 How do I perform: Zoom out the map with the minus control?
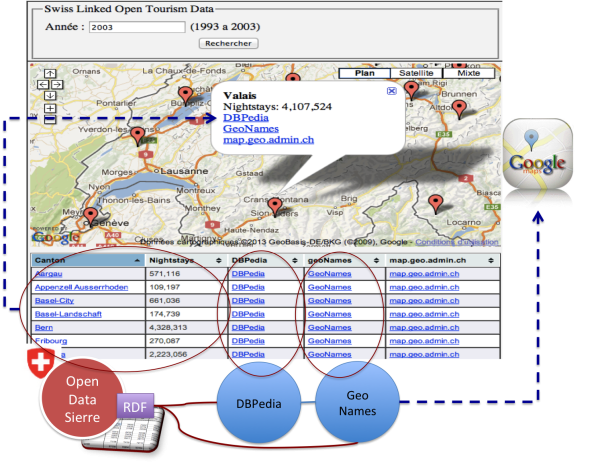(50, 119)
